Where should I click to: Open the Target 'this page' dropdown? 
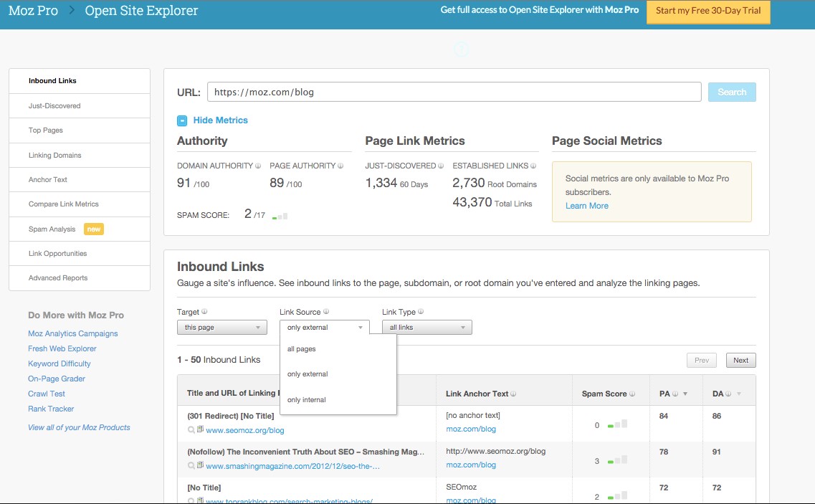tap(222, 327)
